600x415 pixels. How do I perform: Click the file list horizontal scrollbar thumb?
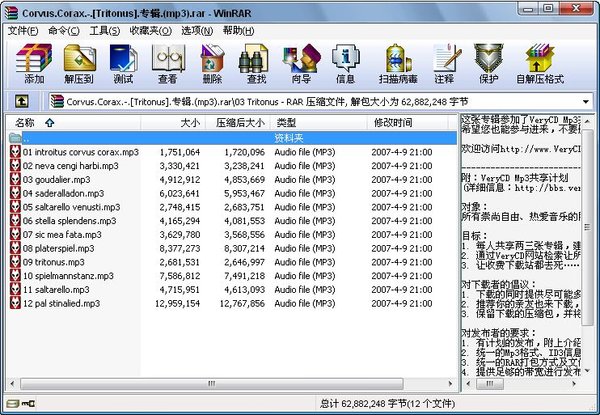(212, 384)
